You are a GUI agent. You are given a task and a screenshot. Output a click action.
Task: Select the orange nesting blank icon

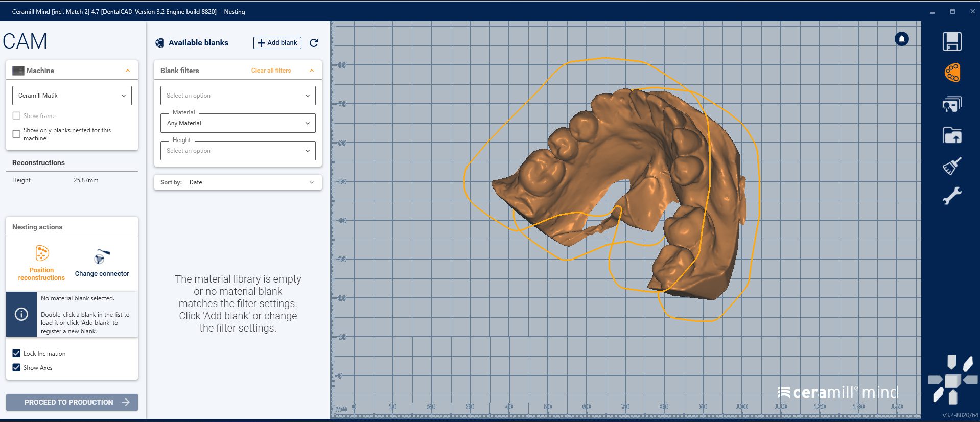951,73
